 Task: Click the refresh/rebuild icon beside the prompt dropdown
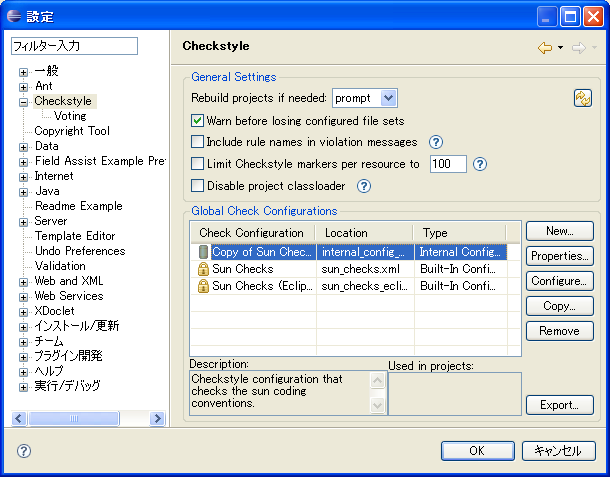583,97
